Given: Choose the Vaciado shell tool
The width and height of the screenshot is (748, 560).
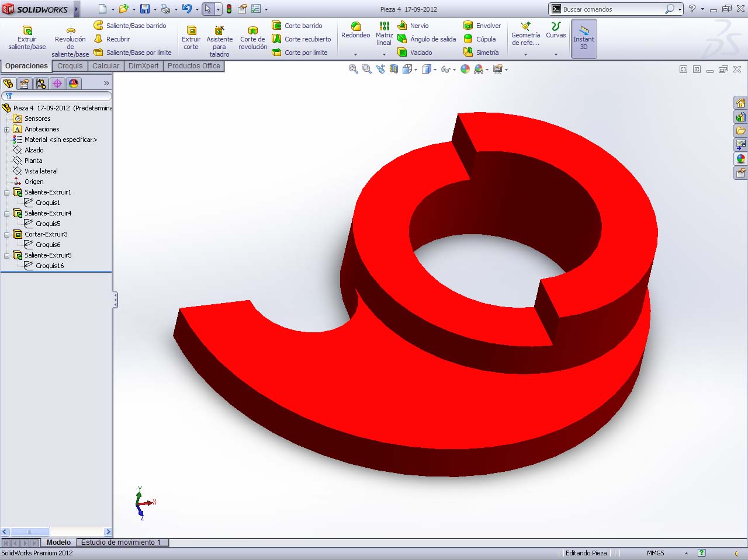Looking at the screenshot, I should pos(415,53).
